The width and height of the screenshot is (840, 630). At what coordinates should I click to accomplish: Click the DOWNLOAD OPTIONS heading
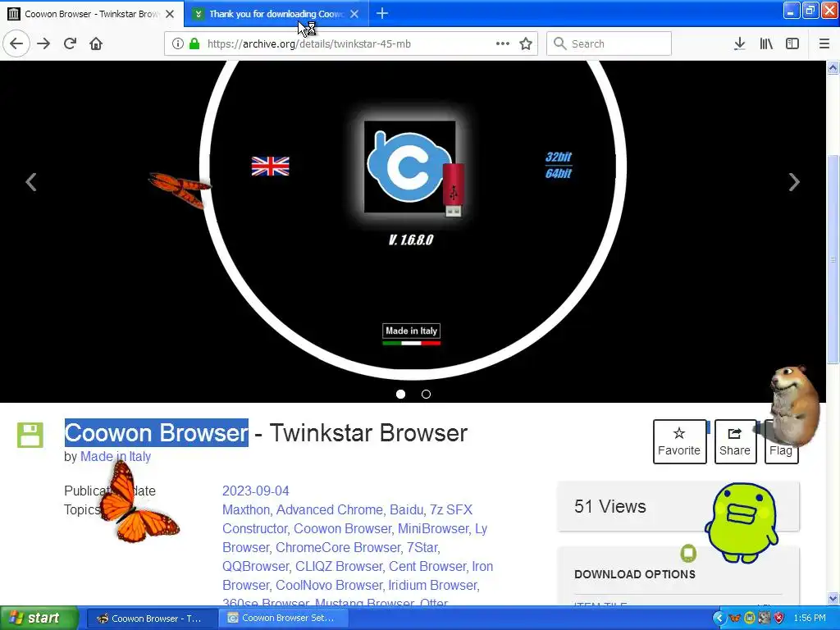tap(635, 574)
